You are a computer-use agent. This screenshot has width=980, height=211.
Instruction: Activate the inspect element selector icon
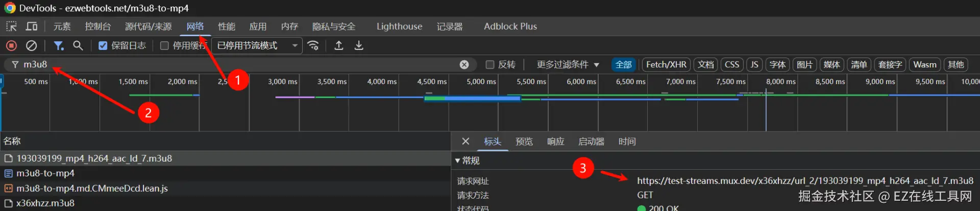[x=11, y=27]
